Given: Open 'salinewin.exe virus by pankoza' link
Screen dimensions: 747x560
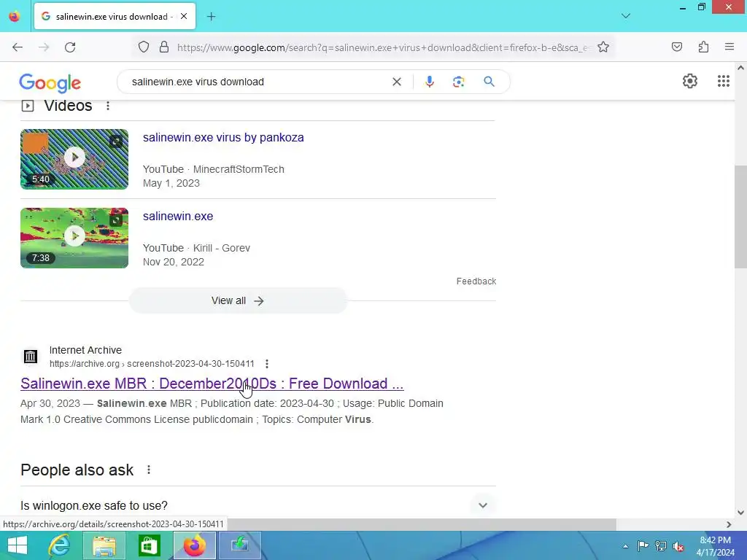Looking at the screenshot, I should tap(223, 138).
